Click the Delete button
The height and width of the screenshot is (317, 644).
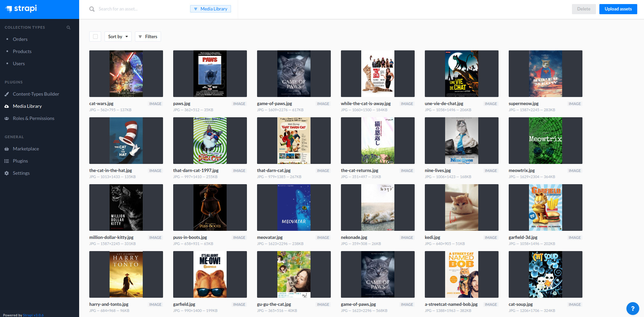tap(584, 9)
